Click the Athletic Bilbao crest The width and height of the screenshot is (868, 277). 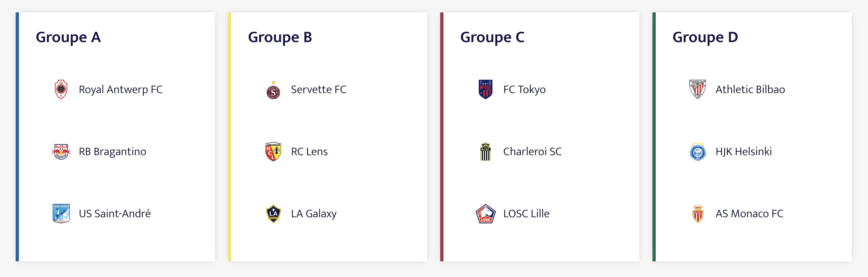click(698, 89)
